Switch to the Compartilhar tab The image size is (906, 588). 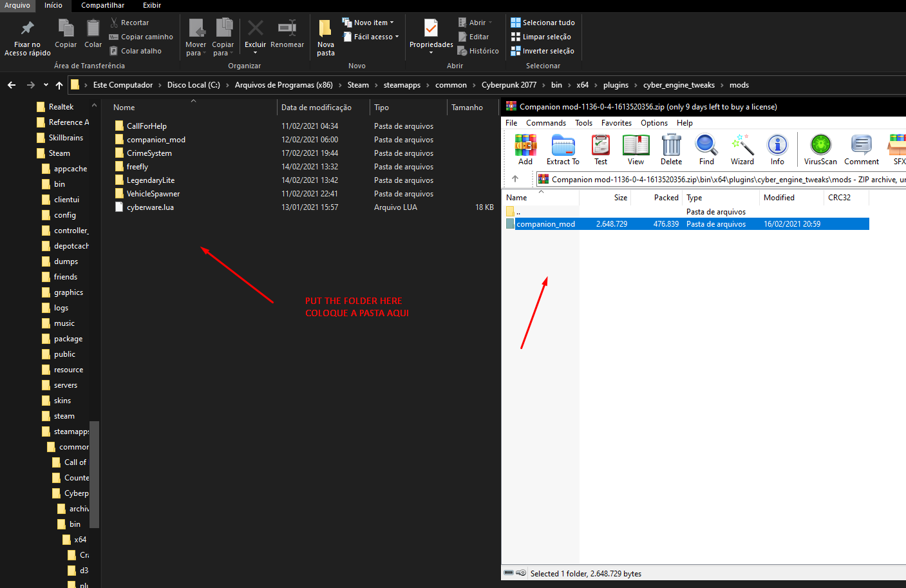(x=103, y=5)
